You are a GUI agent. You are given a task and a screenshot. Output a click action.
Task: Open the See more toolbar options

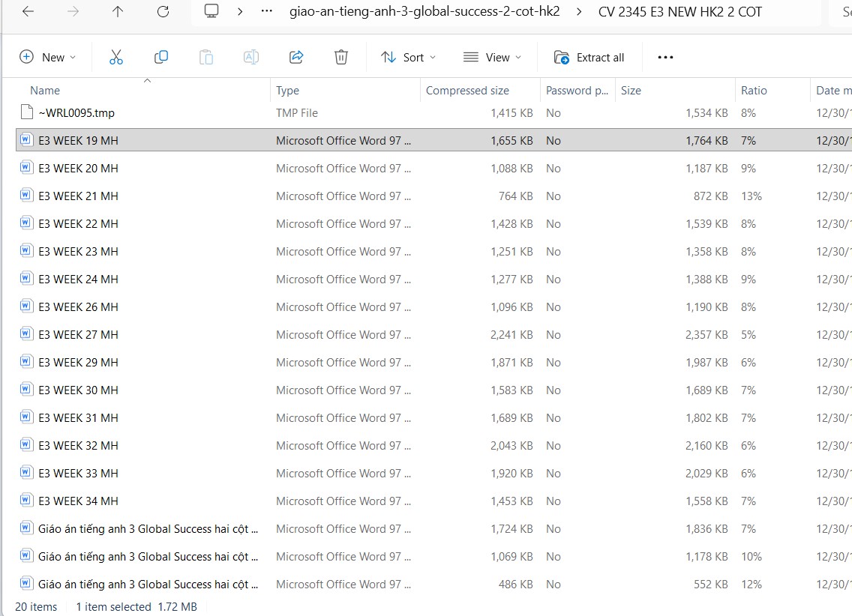pyautogui.click(x=664, y=57)
